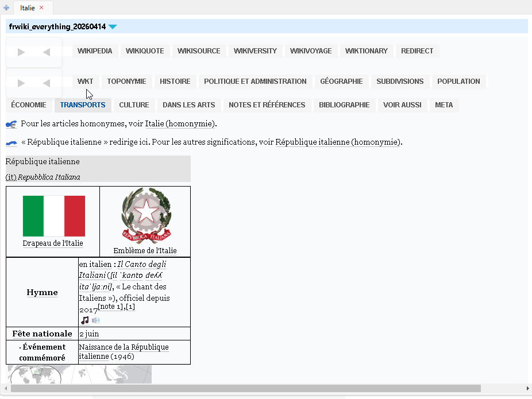The width and height of the screenshot is (532, 399).
Task: Open the BIBLIOGRAPHIE section tab
Action: tap(344, 105)
